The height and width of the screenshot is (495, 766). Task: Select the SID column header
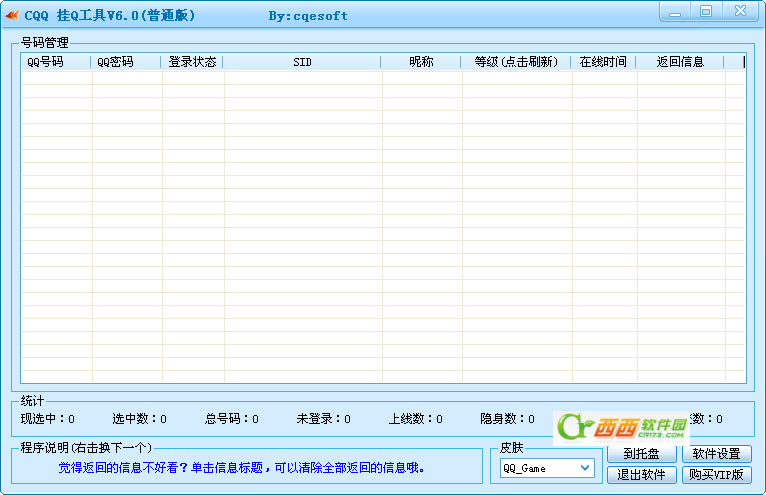pyautogui.click(x=302, y=62)
